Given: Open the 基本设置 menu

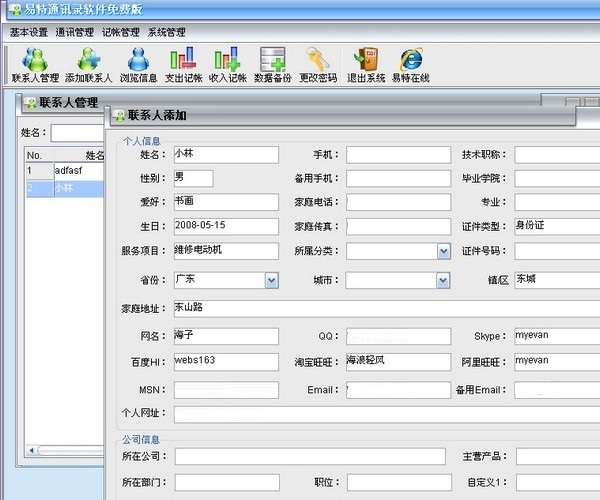Looking at the screenshot, I should point(29,32).
